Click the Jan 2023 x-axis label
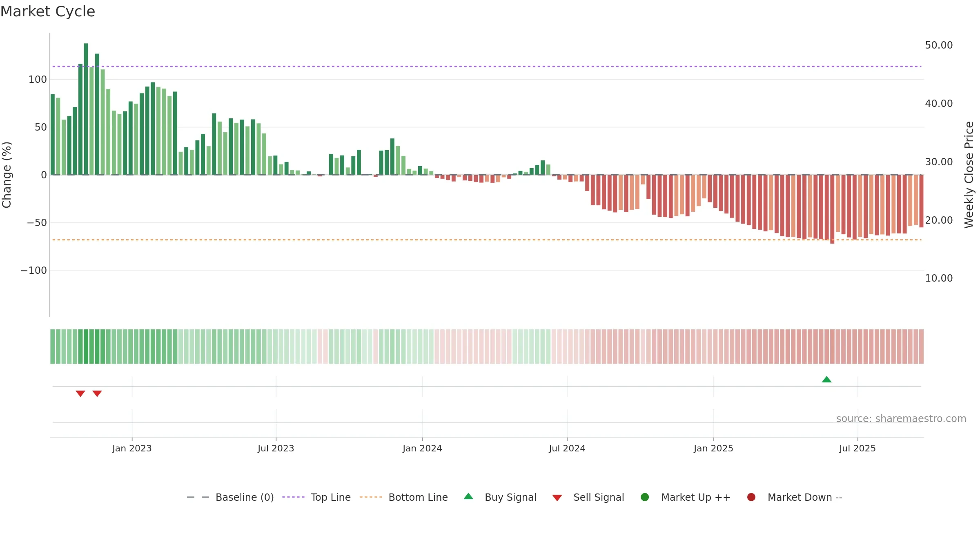 click(132, 449)
